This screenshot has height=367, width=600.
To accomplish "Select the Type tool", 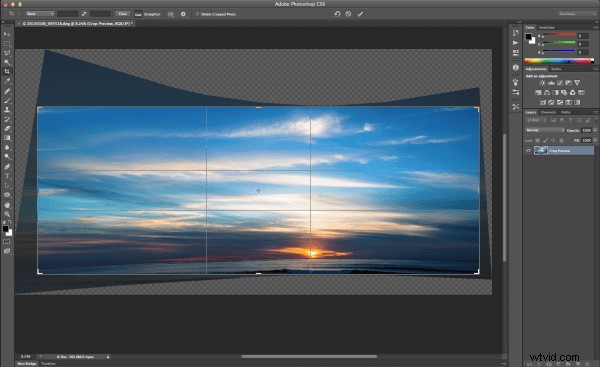I will [x=7, y=176].
